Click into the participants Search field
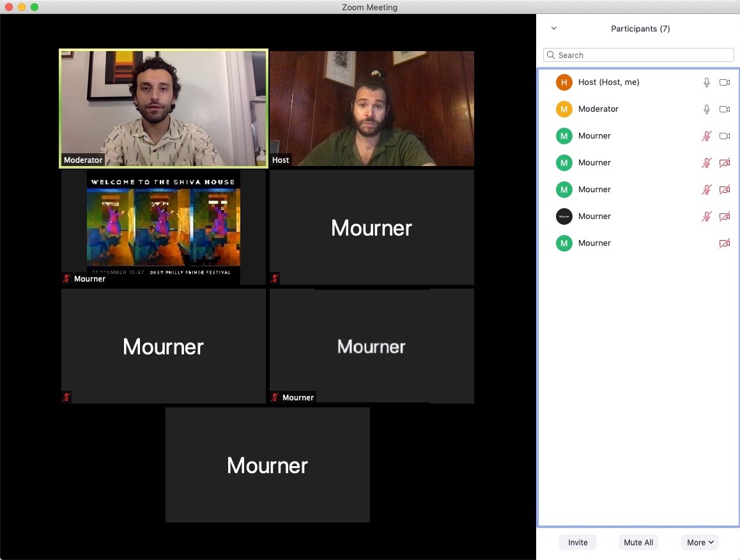The height and width of the screenshot is (560, 740). (x=638, y=55)
